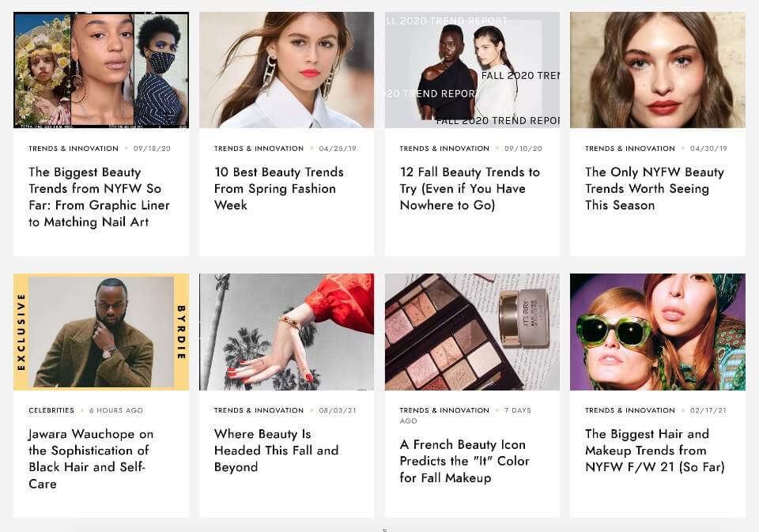The height and width of the screenshot is (532, 759).
Task: Open the NYFW F/W 21 hair and makeup article
Action: pyautogui.click(x=654, y=451)
